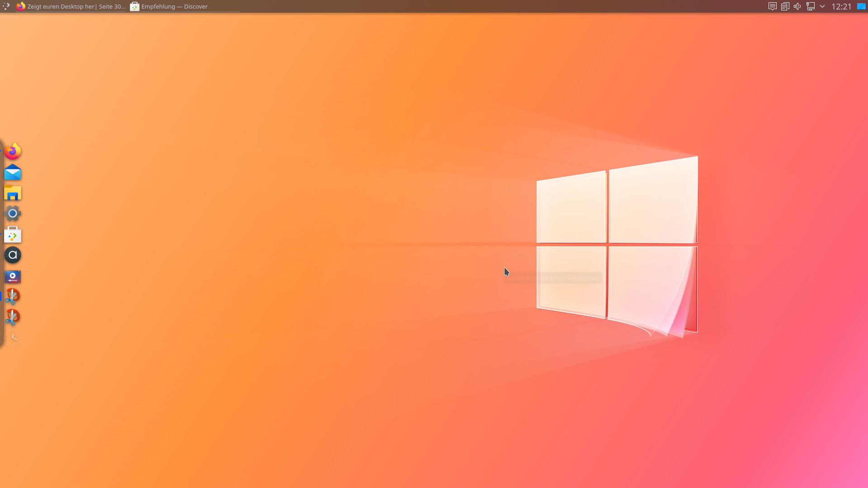Open the video player film-strip icon in dock

13,276
